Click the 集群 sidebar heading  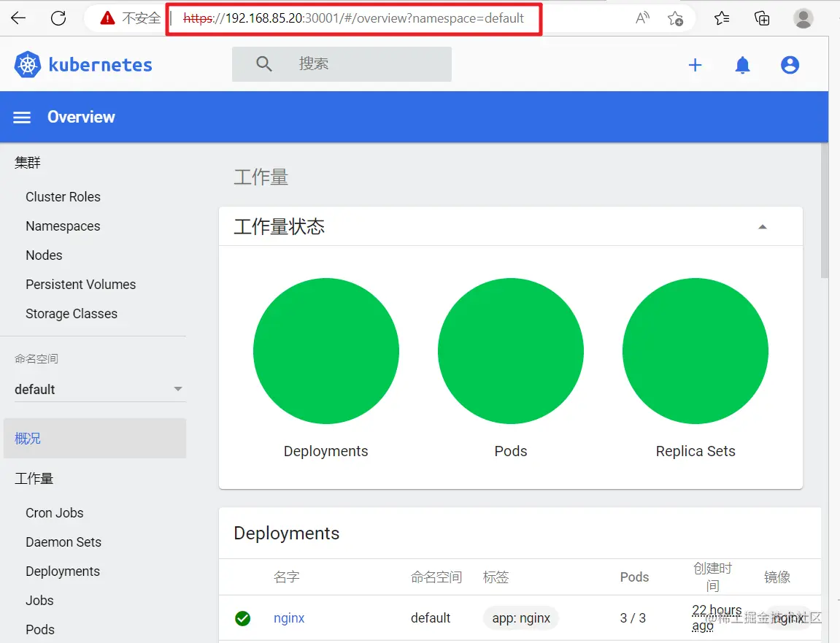[27, 162]
